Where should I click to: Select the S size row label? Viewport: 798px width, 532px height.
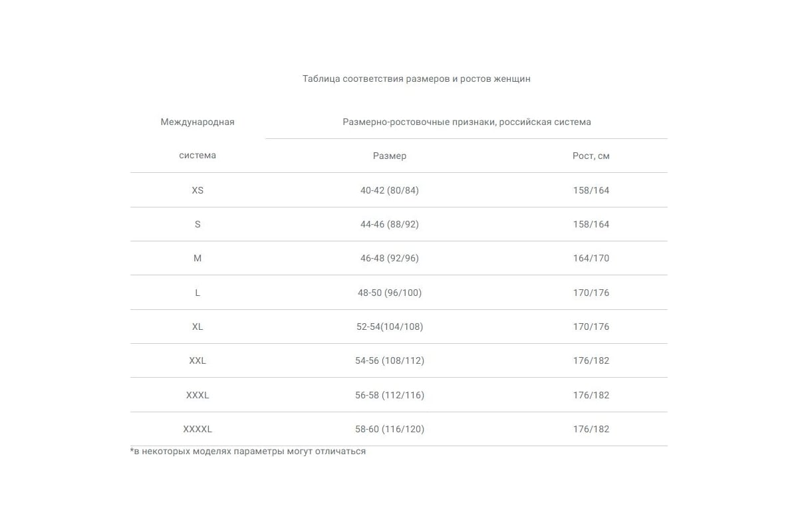198,224
